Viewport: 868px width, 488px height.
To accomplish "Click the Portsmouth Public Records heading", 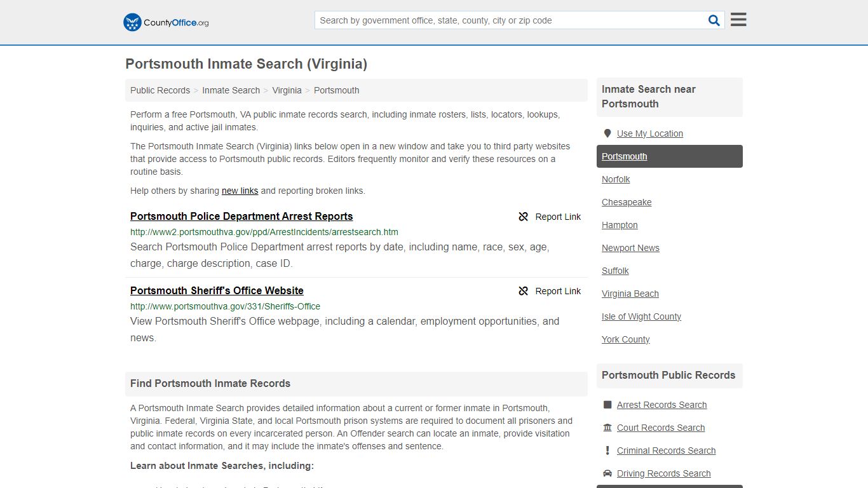I will 668,375.
